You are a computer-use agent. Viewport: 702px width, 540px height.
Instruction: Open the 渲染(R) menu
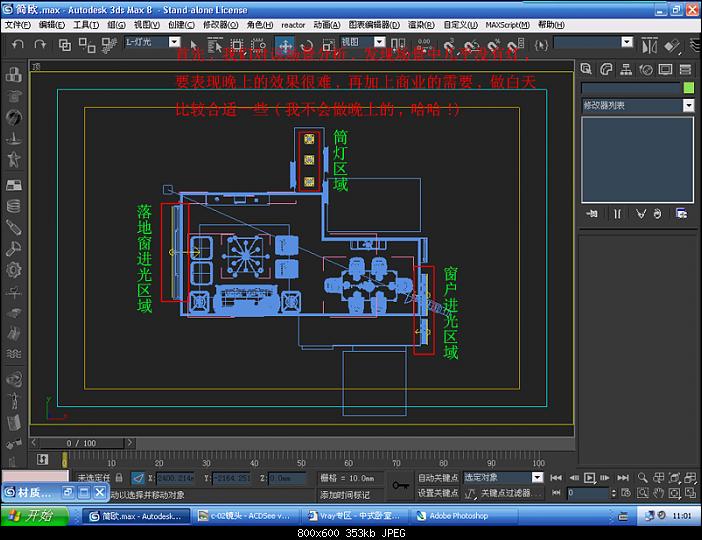(x=420, y=24)
